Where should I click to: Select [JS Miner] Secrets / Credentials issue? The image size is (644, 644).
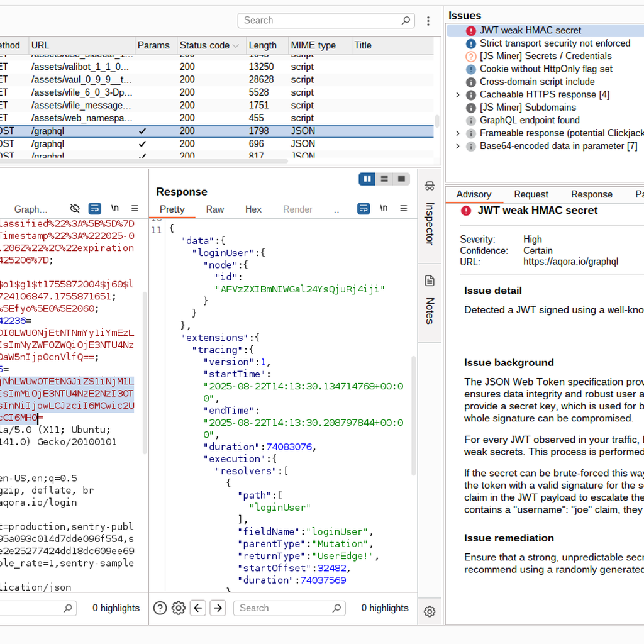click(545, 56)
